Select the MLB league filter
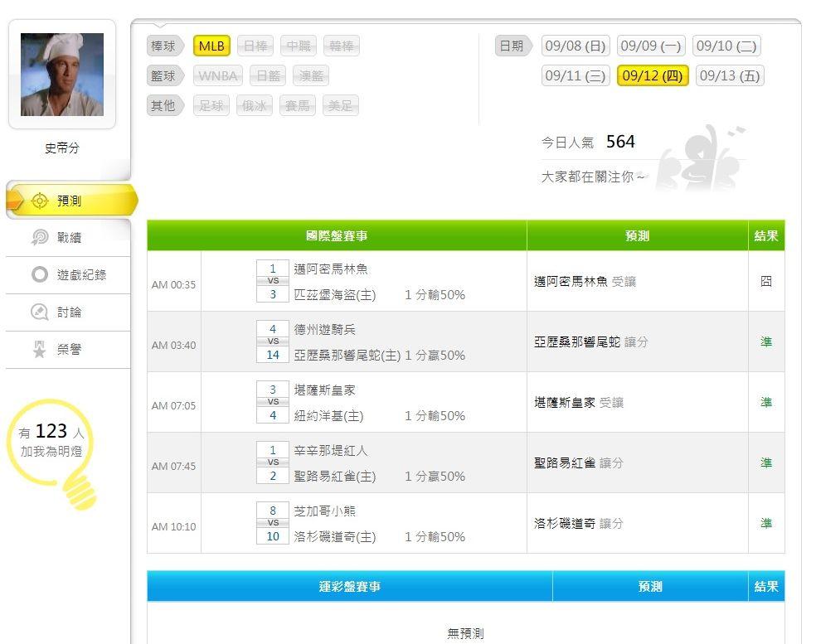816x644 pixels. (211, 46)
